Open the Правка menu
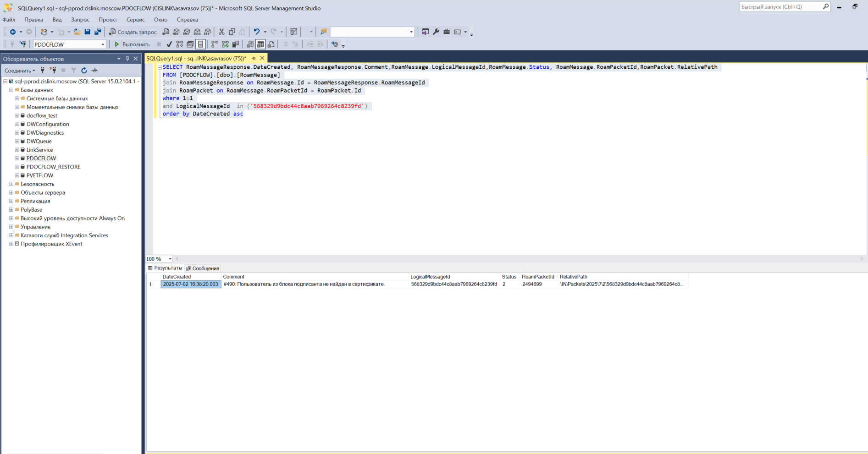Screen dimensions: 868x454 pos(33,20)
